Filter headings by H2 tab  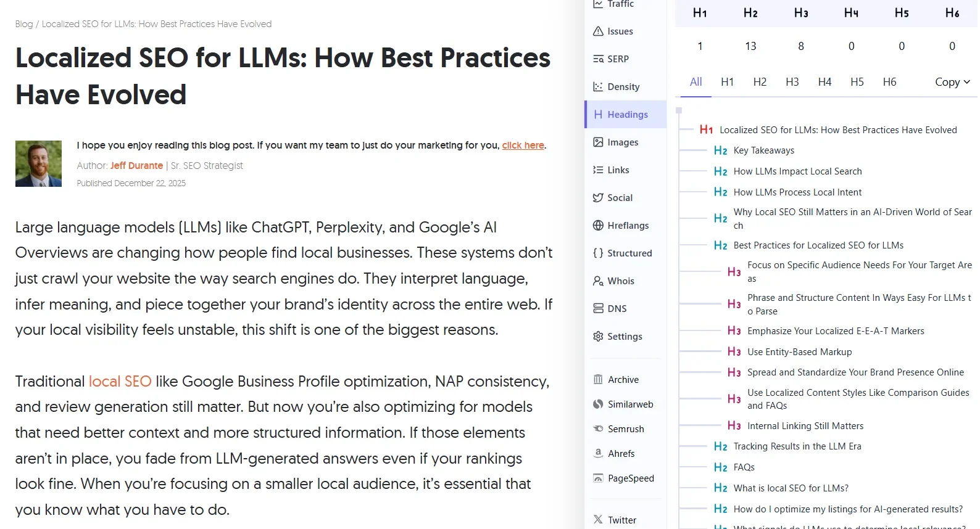click(760, 82)
